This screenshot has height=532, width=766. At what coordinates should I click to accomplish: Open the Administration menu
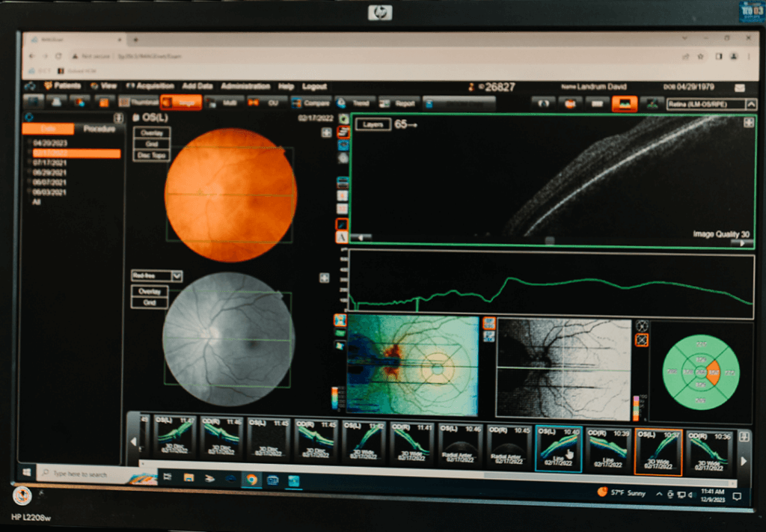pos(247,86)
